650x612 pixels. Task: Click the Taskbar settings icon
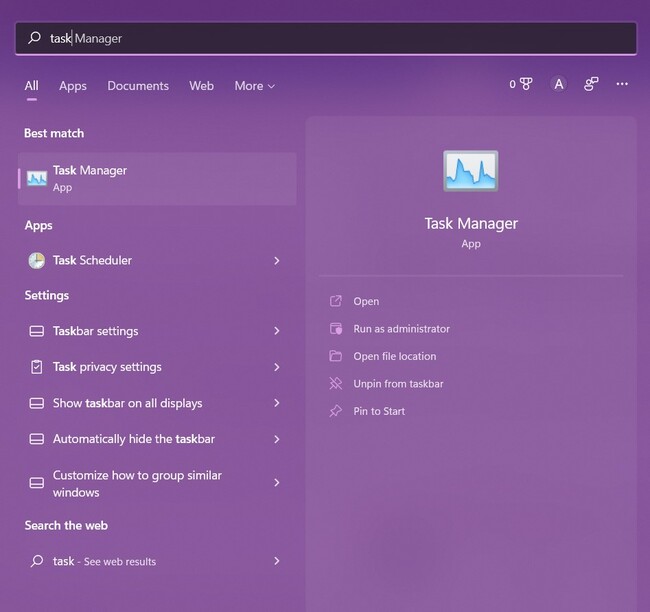coord(36,331)
